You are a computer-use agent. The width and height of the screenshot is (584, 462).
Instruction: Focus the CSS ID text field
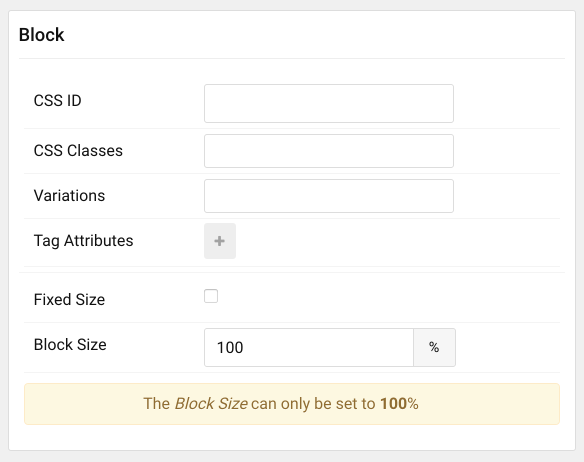tap(329, 104)
